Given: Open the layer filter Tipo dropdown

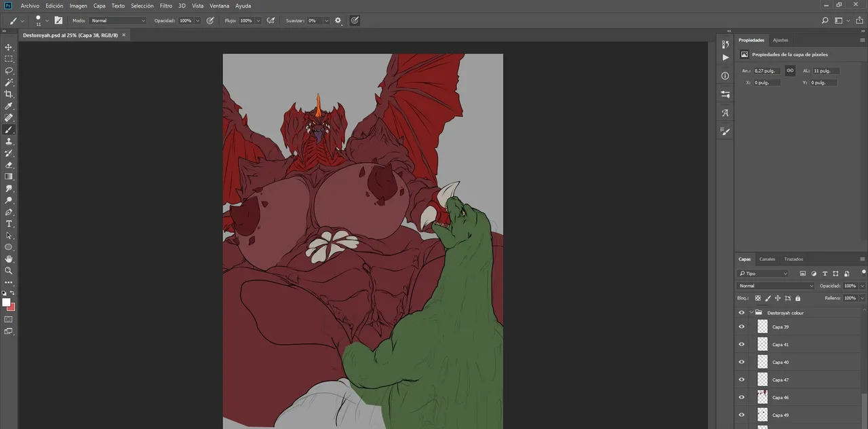Looking at the screenshot, I should pos(764,274).
